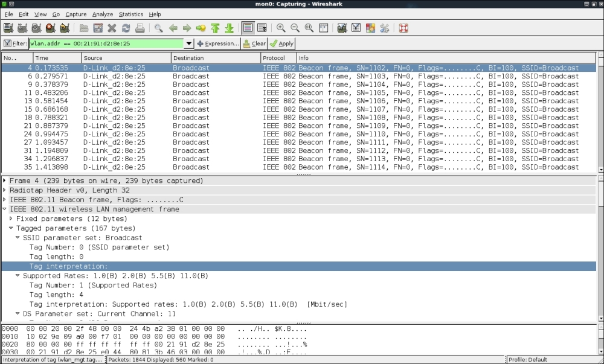Screen dimensions: 604x364
Task: Go forward in packet history
Action: click(x=187, y=28)
